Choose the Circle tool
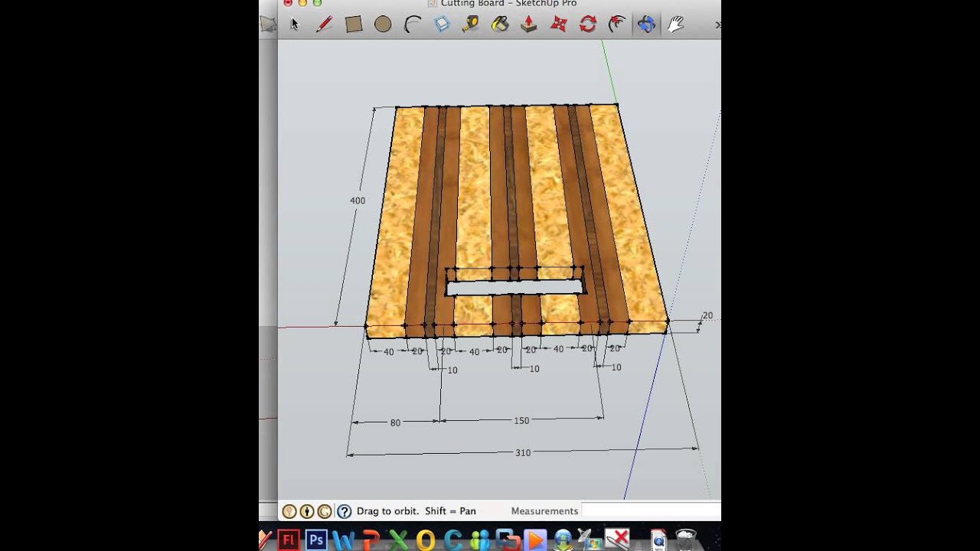The height and width of the screenshot is (551, 980). click(x=382, y=24)
